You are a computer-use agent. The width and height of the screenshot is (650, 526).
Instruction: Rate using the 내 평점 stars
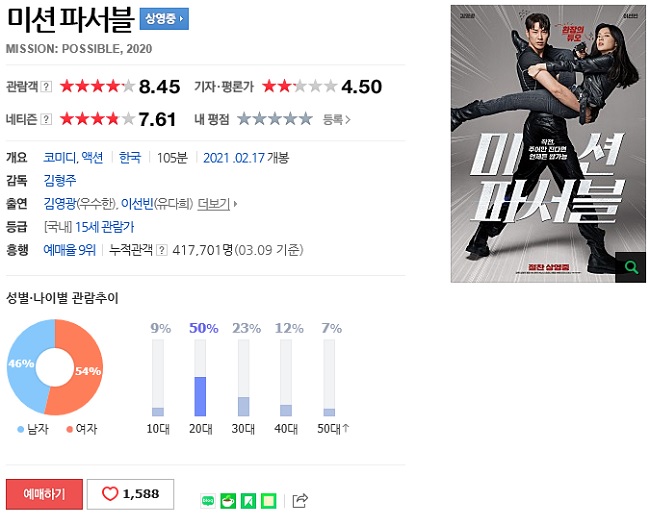point(275,119)
